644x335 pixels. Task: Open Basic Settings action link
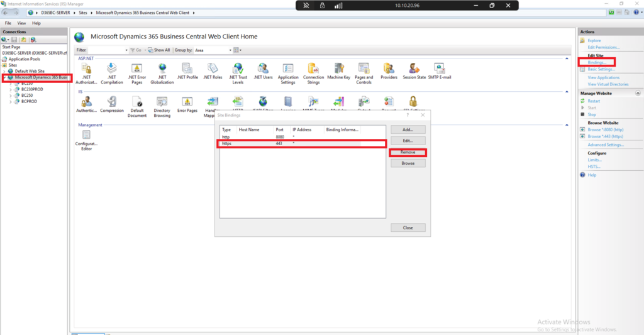(x=601, y=69)
